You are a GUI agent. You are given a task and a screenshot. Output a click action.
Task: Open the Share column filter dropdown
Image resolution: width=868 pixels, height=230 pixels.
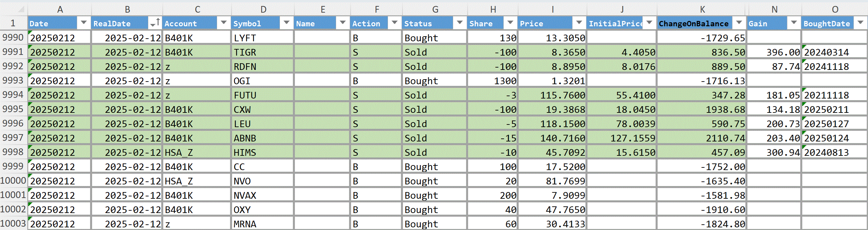[x=510, y=23]
